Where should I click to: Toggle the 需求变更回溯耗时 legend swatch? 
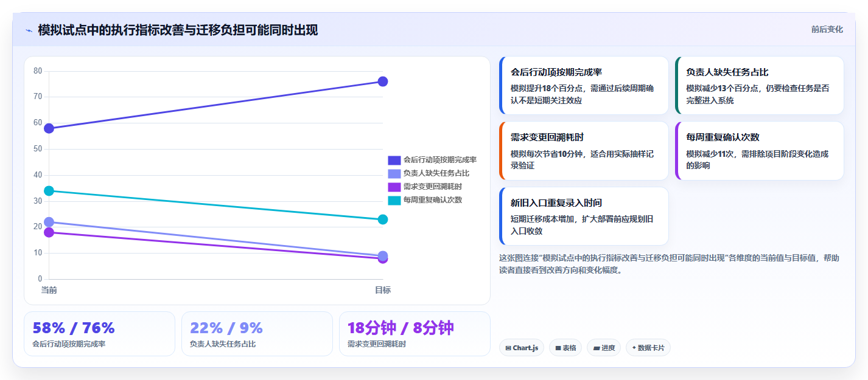point(394,187)
